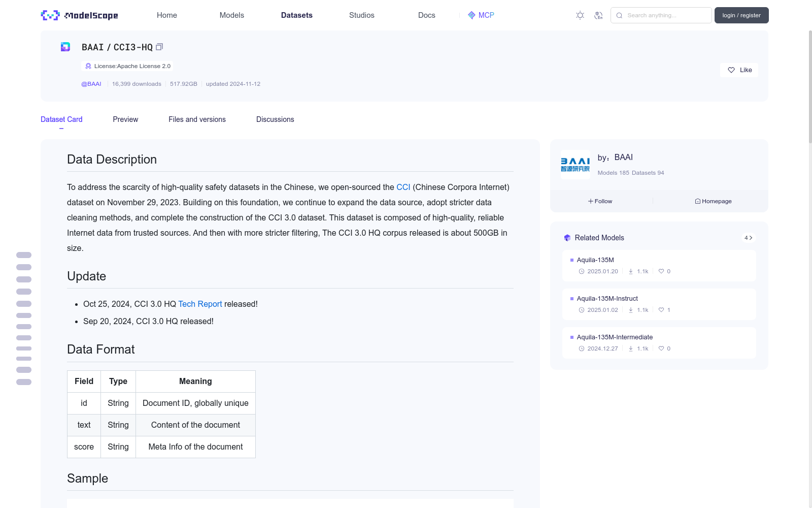Go to the Models page
This screenshot has width=812, height=508.
(232, 15)
